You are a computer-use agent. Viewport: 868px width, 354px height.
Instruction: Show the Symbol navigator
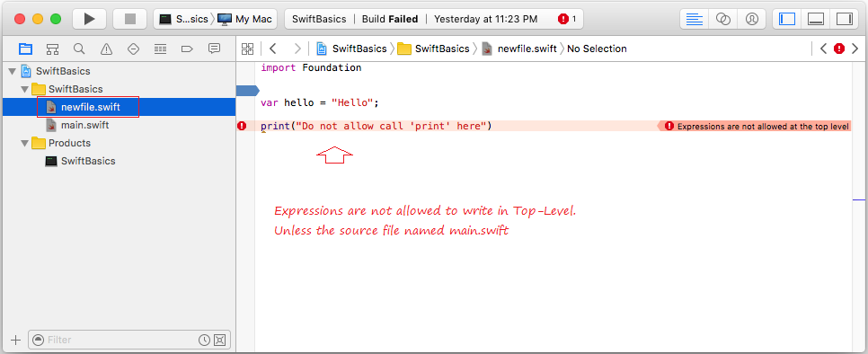[x=53, y=49]
